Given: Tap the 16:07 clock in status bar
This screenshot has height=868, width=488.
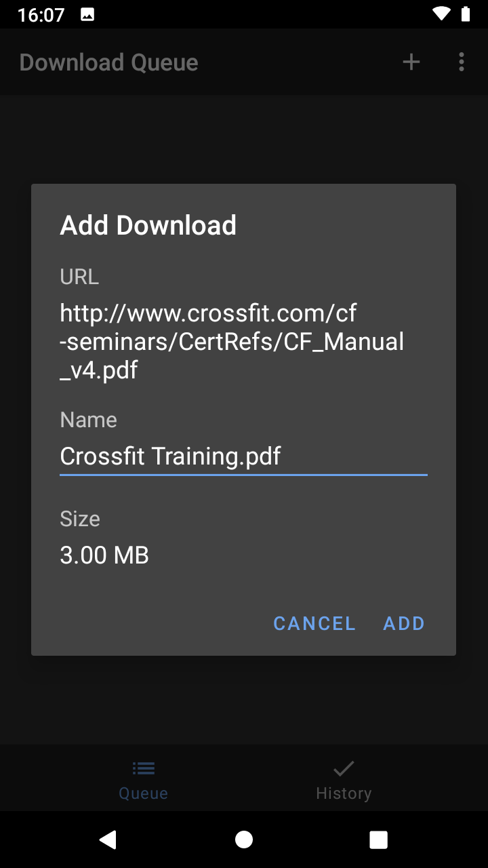Looking at the screenshot, I should 41,14.
